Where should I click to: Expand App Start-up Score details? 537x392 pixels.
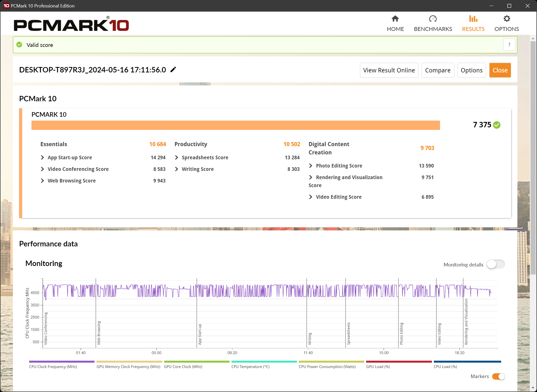pos(43,157)
